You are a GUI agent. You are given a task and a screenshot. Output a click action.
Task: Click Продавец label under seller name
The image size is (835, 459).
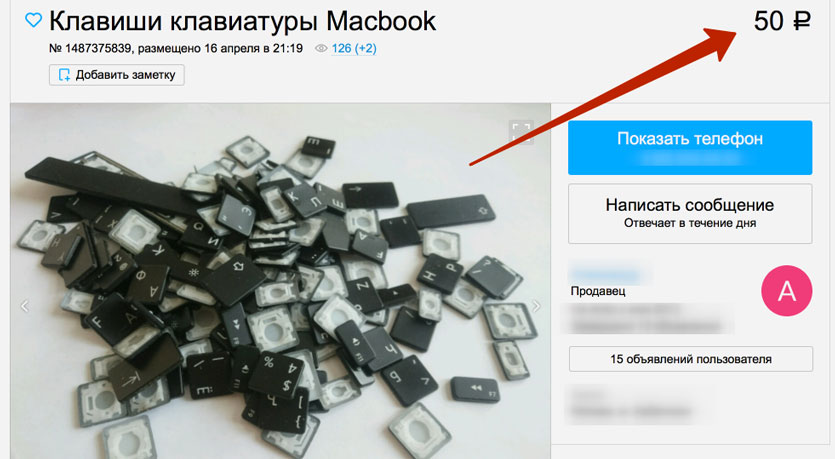[x=598, y=291]
